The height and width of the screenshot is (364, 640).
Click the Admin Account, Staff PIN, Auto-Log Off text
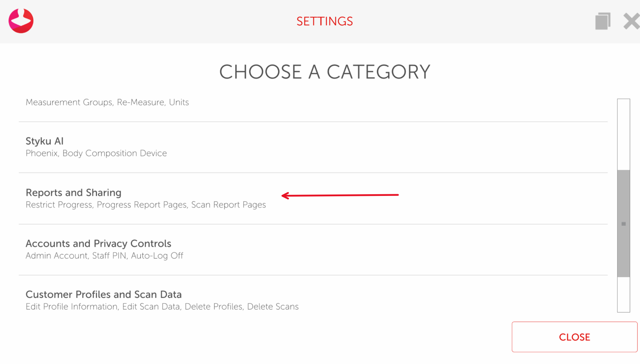pyautogui.click(x=104, y=256)
